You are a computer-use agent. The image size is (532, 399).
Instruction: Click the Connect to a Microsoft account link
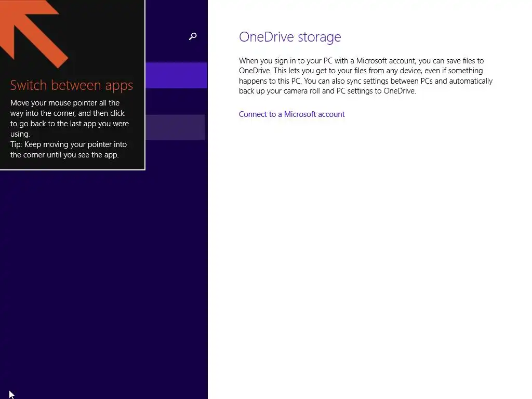pyautogui.click(x=291, y=114)
